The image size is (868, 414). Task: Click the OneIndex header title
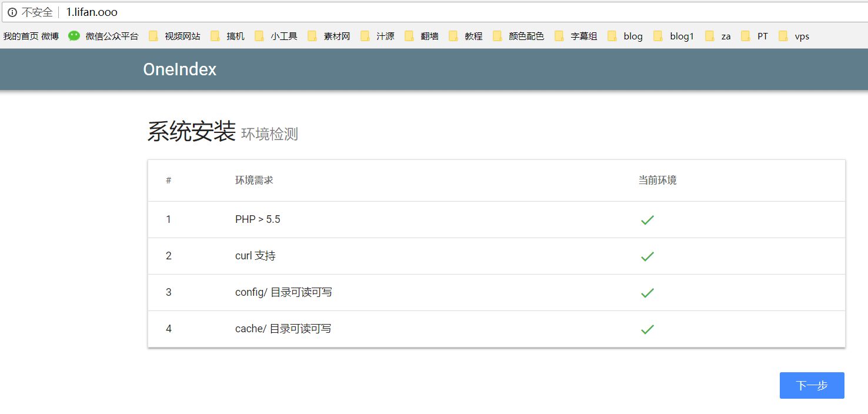coord(179,69)
